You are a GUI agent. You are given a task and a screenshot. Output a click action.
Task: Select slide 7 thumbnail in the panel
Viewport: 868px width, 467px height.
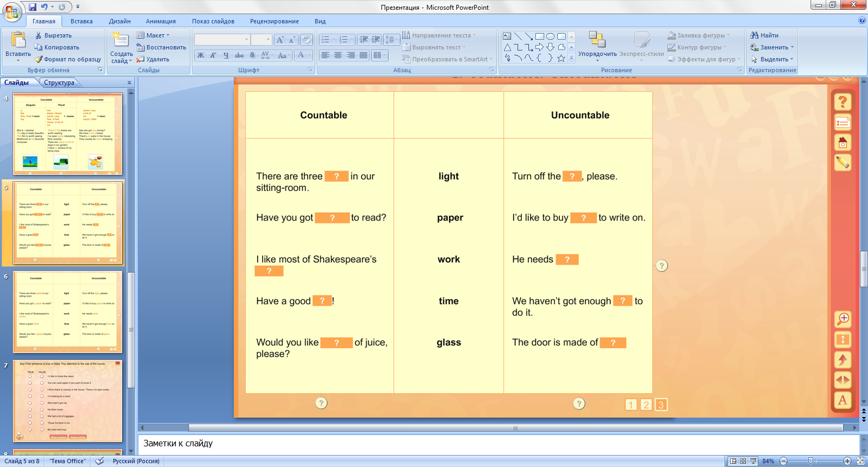coord(68,401)
